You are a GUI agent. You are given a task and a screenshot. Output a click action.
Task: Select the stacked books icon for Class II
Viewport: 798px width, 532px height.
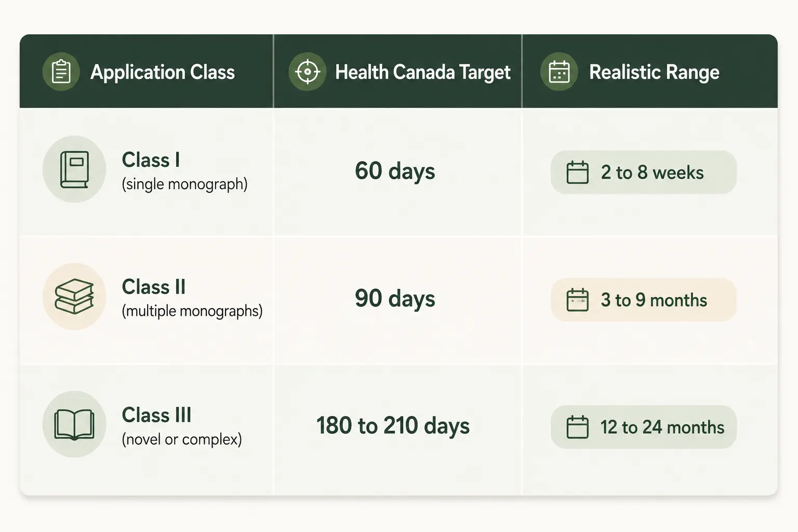74,297
